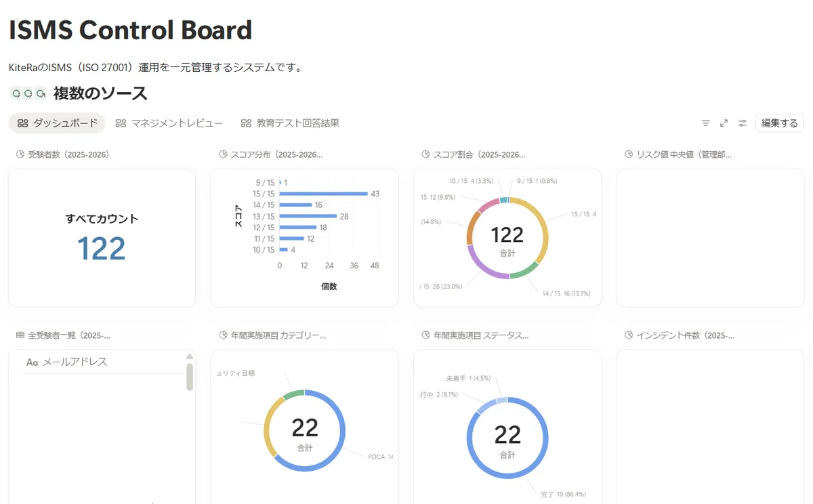Click the 完了 19 (86.4%) label

[x=563, y=495]
